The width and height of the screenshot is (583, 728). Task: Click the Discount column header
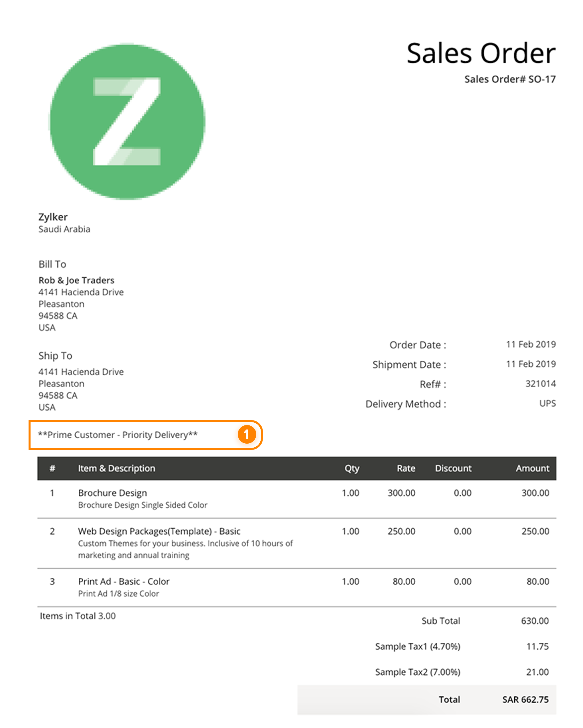[x=453, y=468]
